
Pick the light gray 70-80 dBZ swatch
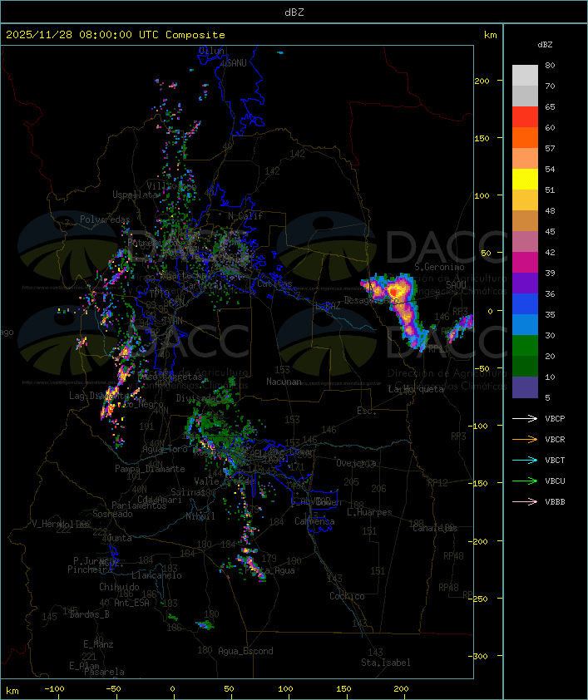(x=525, y=76)
